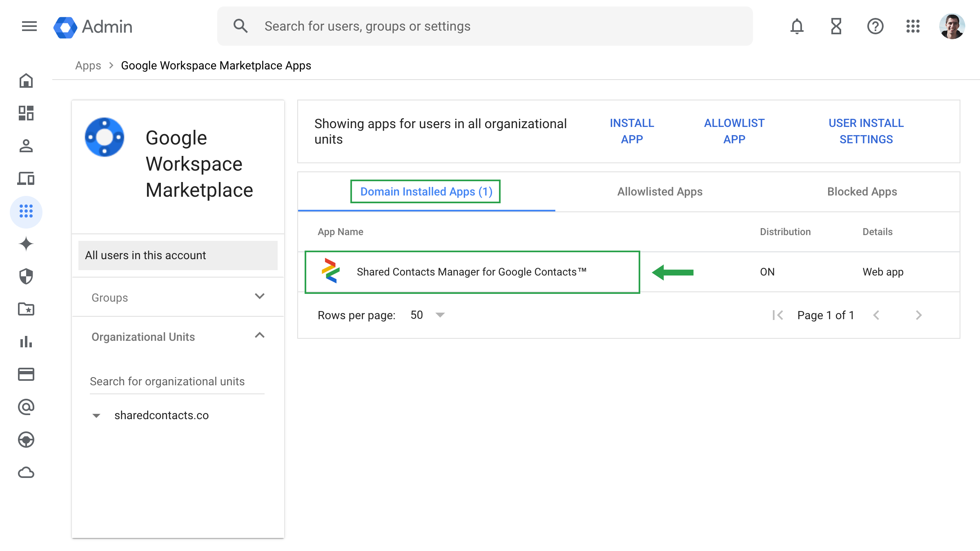This screenshot has width=980, height=551.
Task: Open the Account at-sign sidebar icon
Action: pos(26,407)
